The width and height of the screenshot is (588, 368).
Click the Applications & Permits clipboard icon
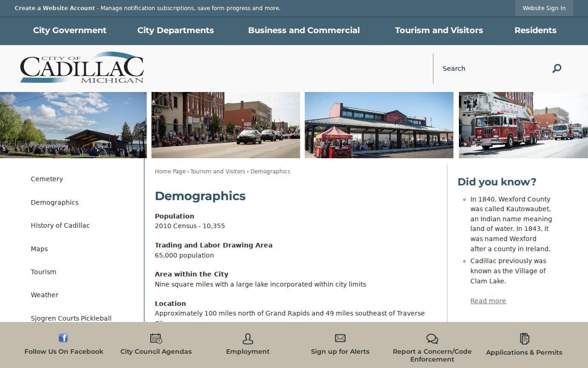[524, 339]
